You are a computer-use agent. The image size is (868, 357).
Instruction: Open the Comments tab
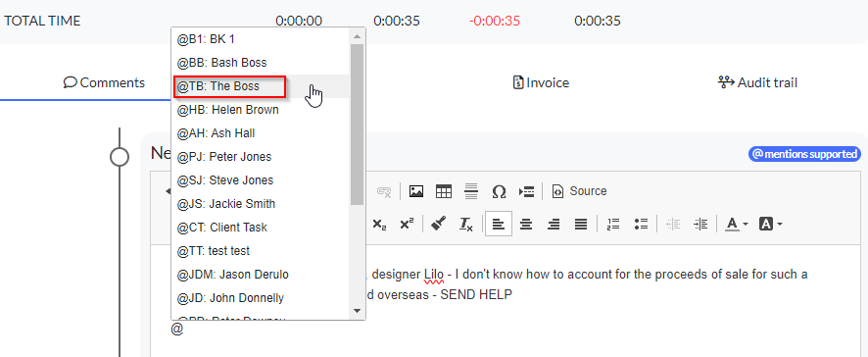coord(104,82)
